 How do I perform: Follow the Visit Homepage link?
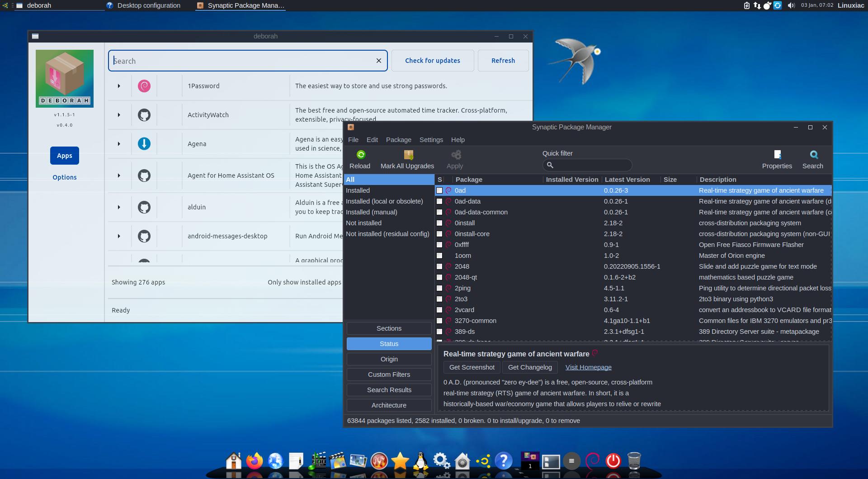point(588,367)
